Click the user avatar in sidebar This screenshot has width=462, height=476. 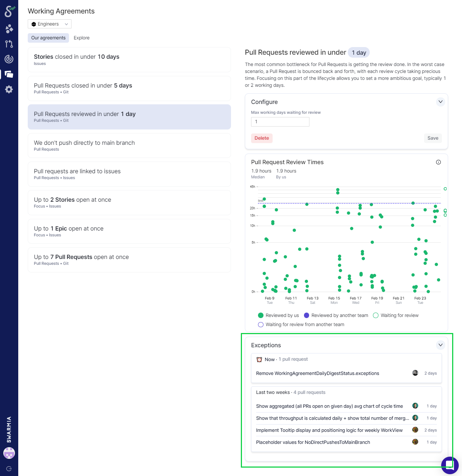9,453
